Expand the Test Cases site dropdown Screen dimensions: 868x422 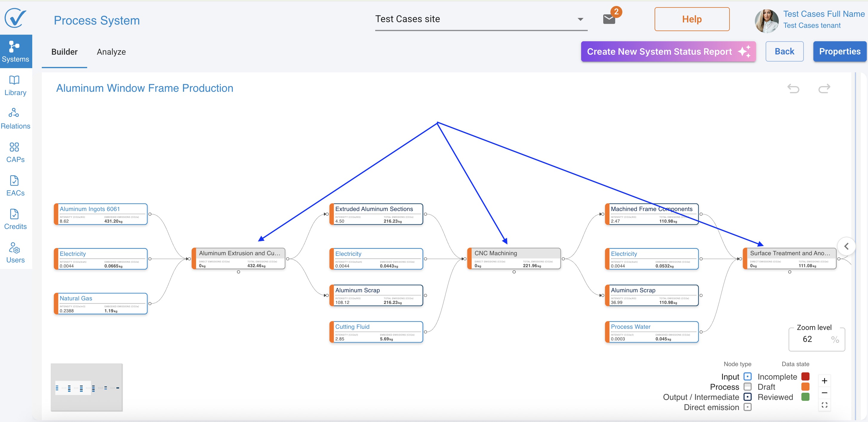580,19
